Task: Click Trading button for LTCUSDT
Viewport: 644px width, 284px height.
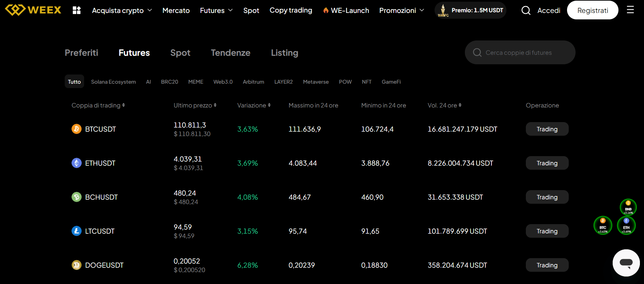Action: point(547,231)
